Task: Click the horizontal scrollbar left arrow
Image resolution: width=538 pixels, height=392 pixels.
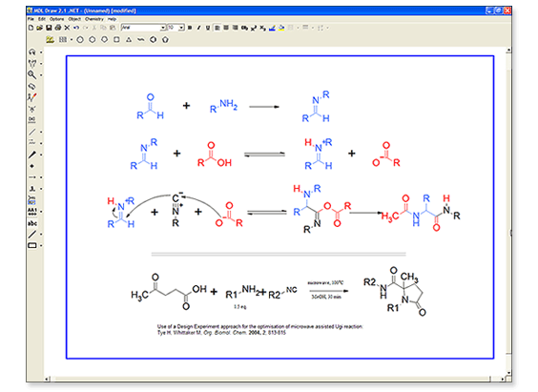Action: point(47,379)
